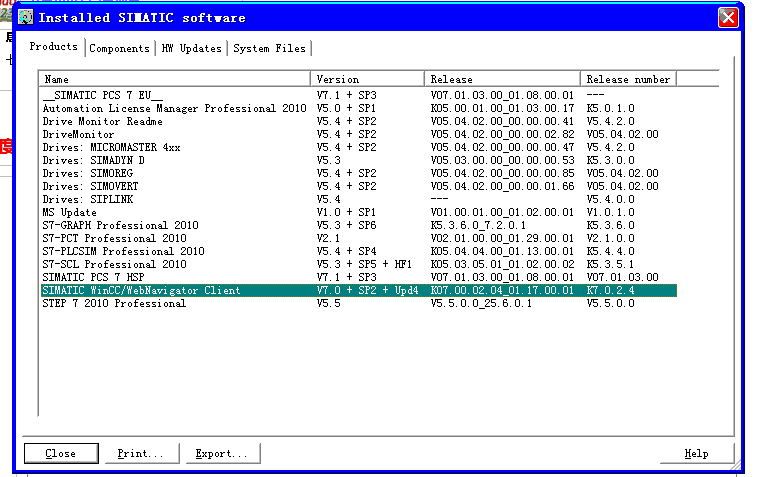Close the Installed SIMATIC software window
This screenshot has height=477, width=762.
tap(728, 18)
